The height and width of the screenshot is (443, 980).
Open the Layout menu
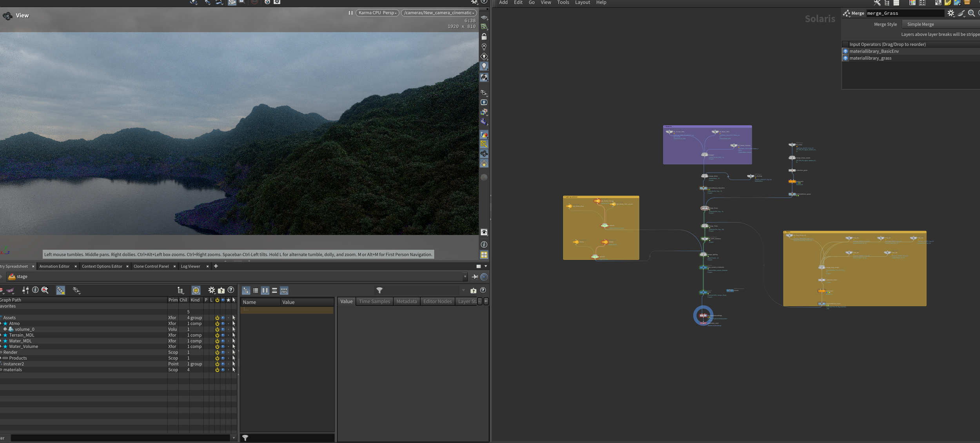582,3
